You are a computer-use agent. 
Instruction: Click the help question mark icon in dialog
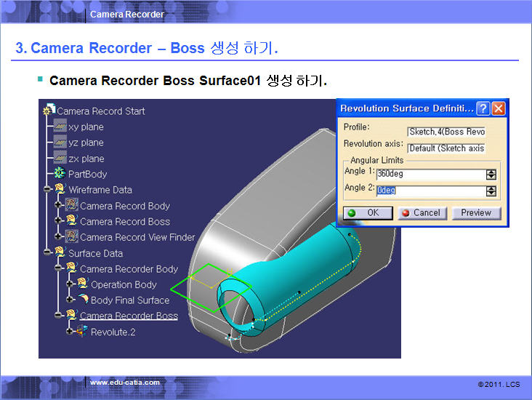(483, 108)
